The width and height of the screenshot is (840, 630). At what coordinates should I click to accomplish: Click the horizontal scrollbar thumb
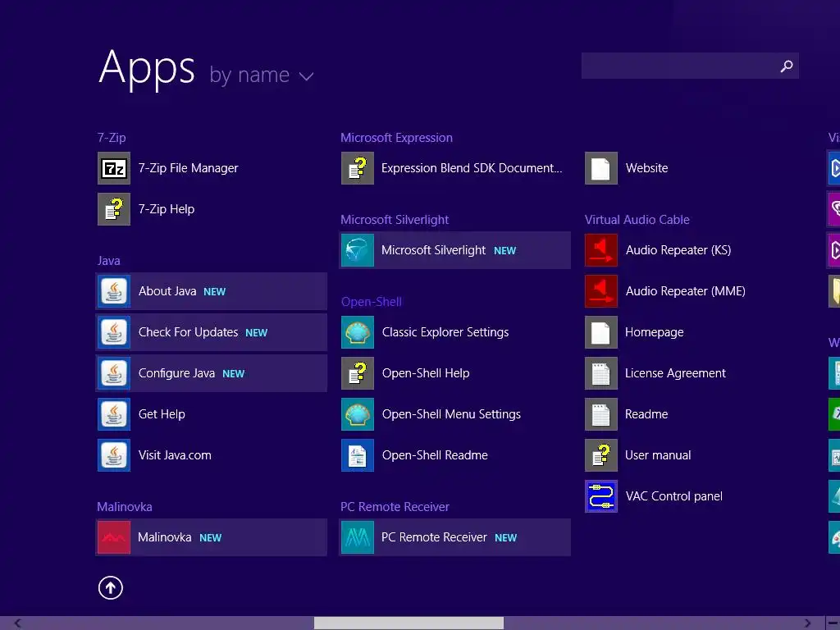point(409,623)
